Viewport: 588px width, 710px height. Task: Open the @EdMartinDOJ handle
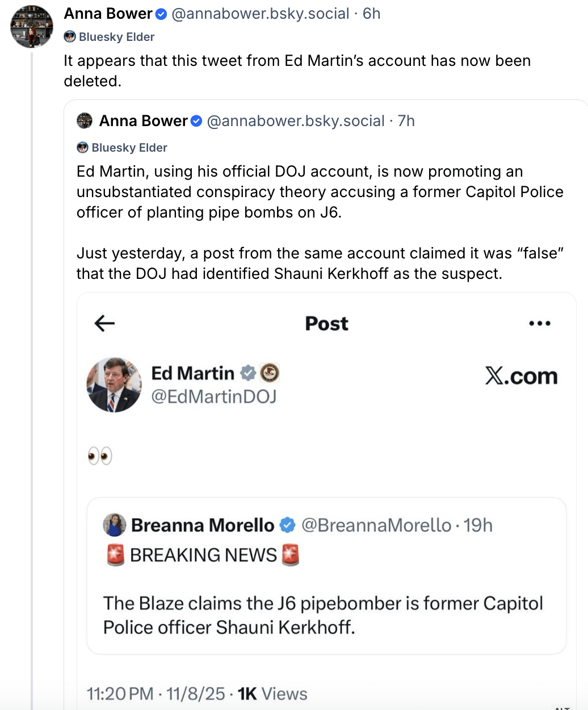[213, 396]
